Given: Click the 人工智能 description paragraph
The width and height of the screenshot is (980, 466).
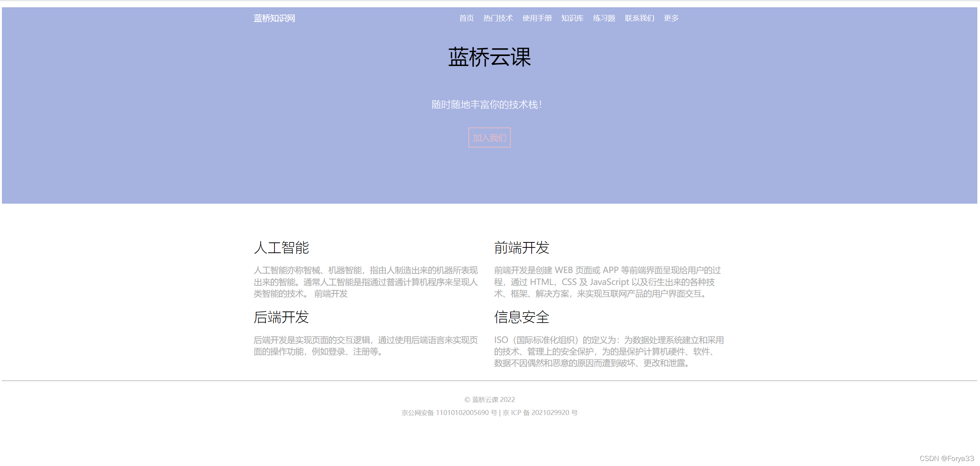Looking at the screenshot, I should click(365, 282).
